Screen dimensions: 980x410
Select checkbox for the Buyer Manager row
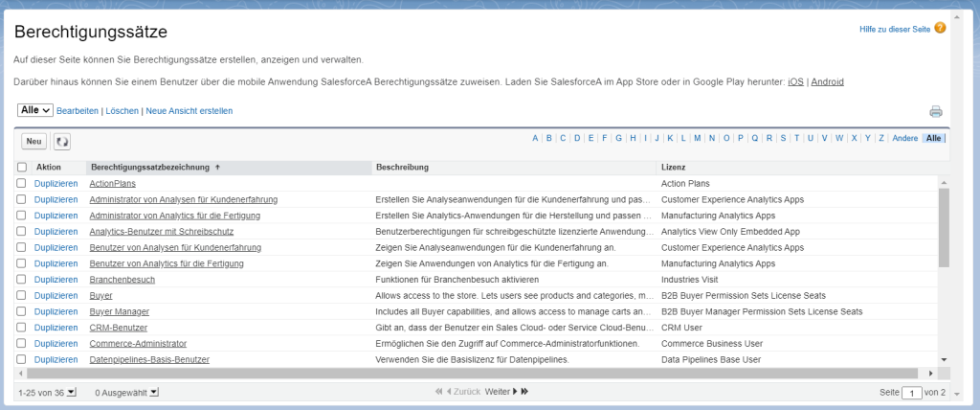(22, 311)
